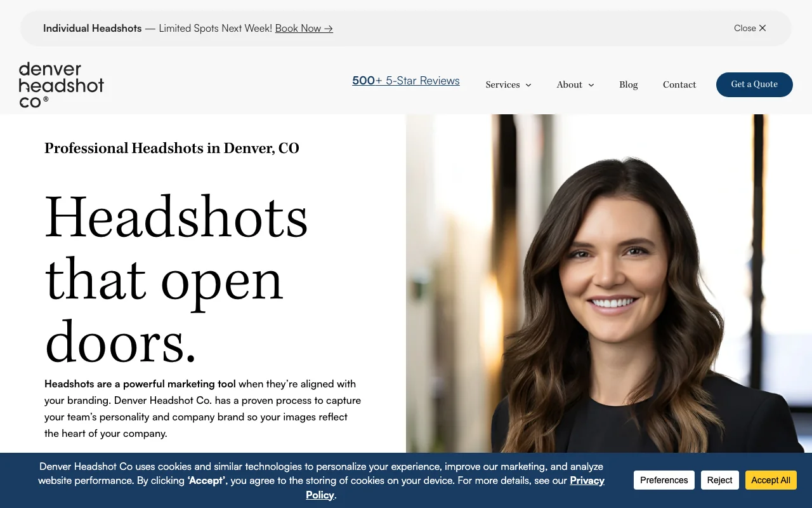
Task: Click the X icon to dismiss the banner
Action: tap(763, 28)
